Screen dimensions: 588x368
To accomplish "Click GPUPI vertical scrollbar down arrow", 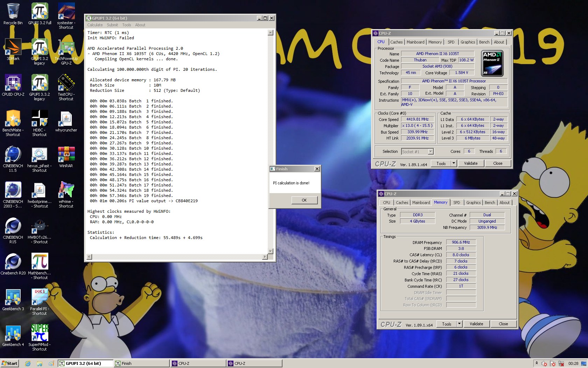I will click(x=270, y=251).
